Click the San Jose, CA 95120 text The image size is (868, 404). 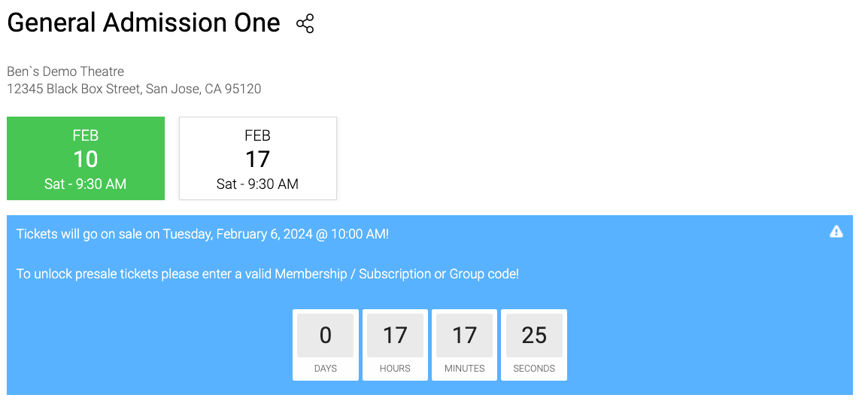coord(203,89)
